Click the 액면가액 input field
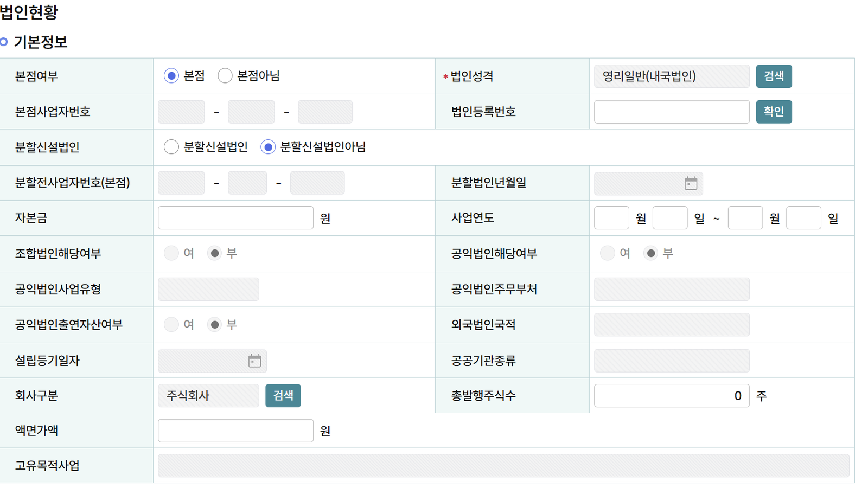 click(235, 431)
